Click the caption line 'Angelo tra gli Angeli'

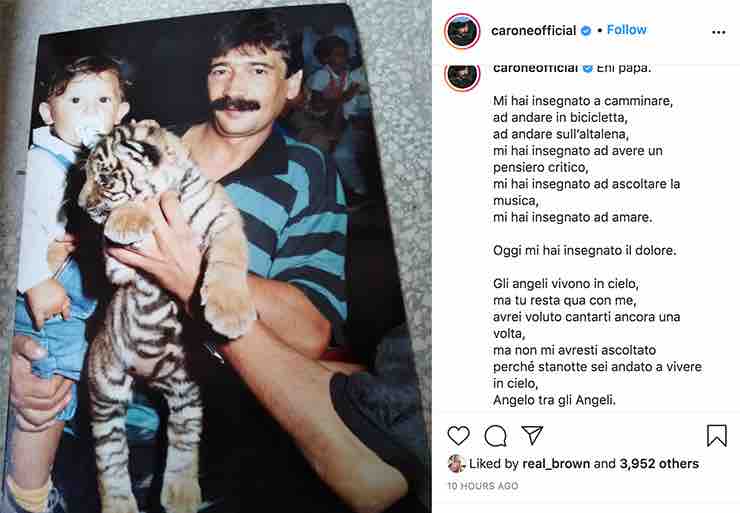tap(555, 400)
